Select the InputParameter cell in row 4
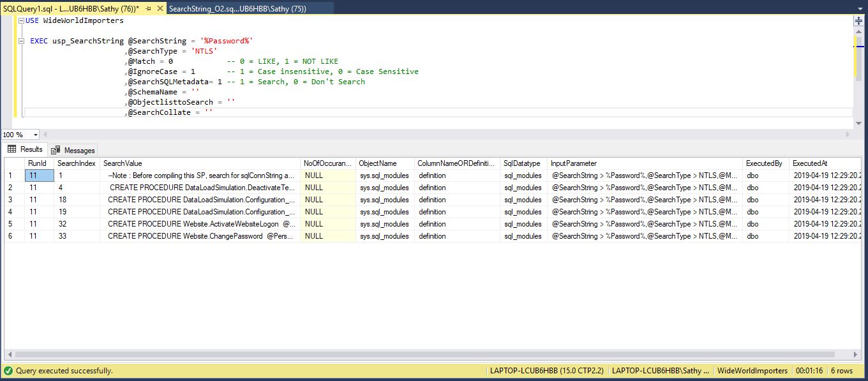 pyautogui.click(x=645, y=212)
